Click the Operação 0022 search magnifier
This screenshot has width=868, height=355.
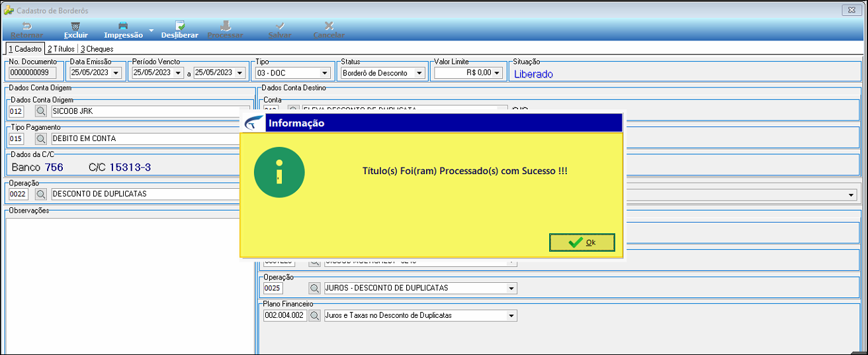click(x=41, y=194)
